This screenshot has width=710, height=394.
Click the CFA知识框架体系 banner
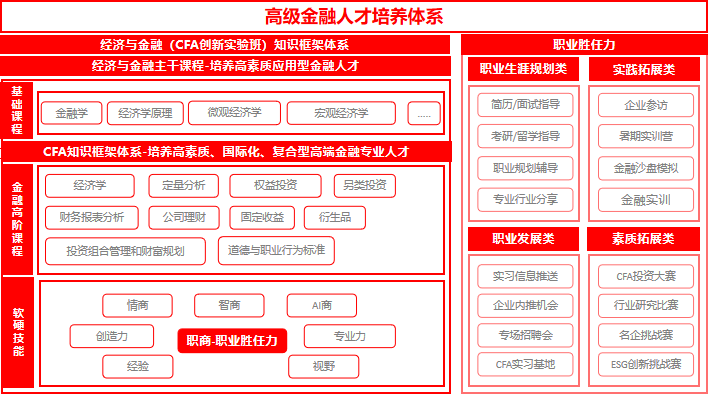point(226,152)
